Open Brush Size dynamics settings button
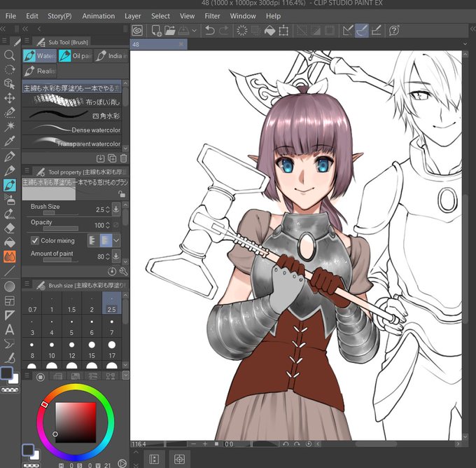 click(x=116, y=209)
